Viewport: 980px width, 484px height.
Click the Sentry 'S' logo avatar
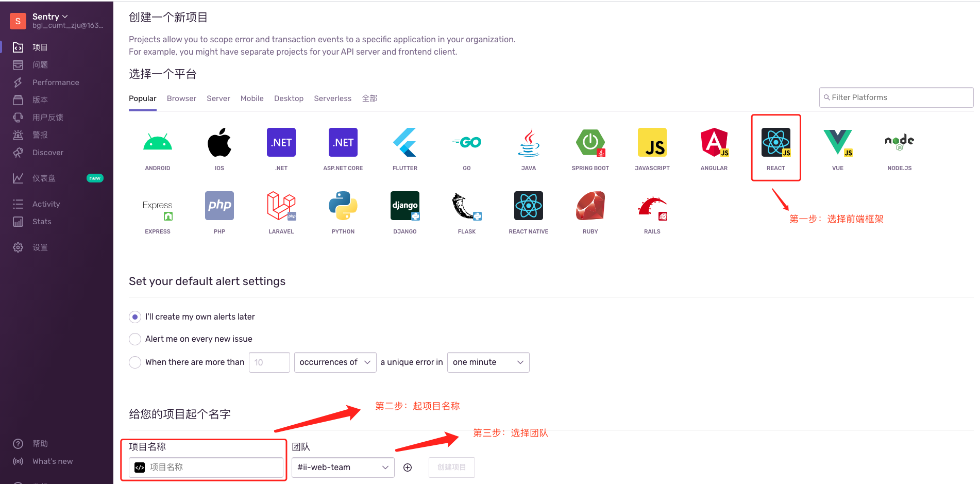[18, 21]
